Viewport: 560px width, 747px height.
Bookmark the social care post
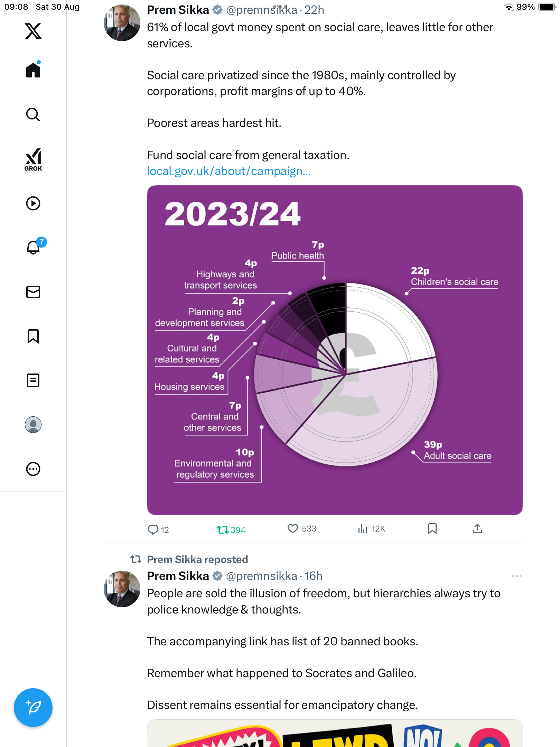[432, 528]
